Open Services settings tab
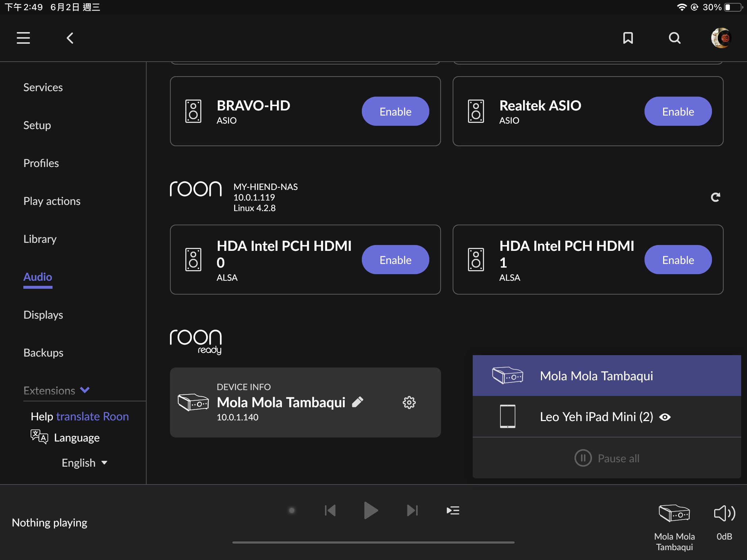 43,87
